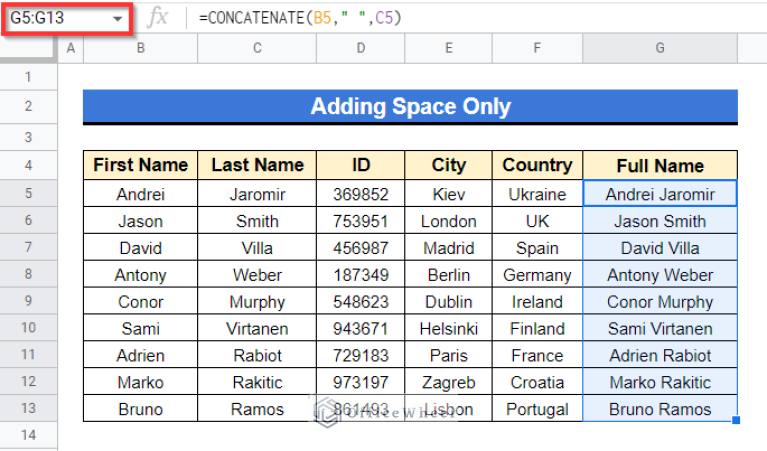Select the 'Antony' cell

click(x=140, y=274)
